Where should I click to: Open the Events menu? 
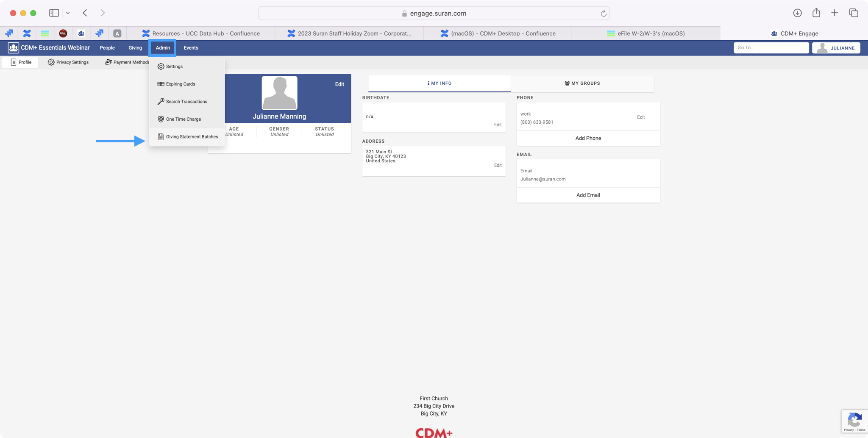(x=191, y=48)
